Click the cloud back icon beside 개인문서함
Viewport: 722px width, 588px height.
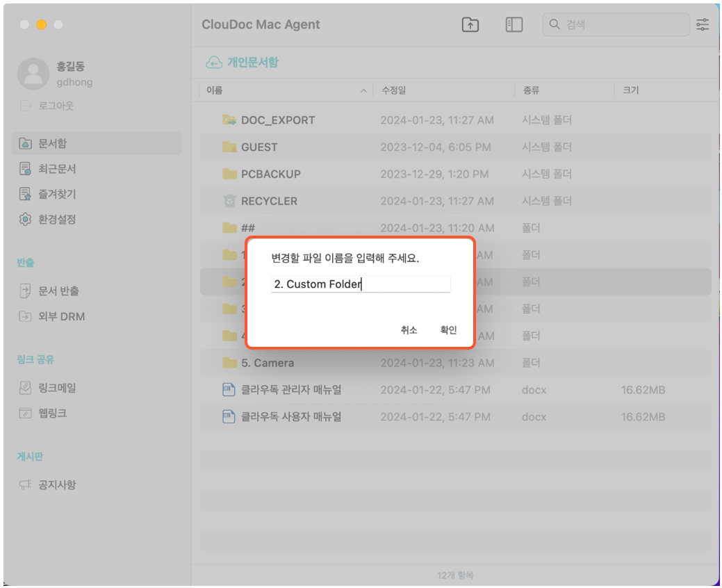[x=213, y=62]
